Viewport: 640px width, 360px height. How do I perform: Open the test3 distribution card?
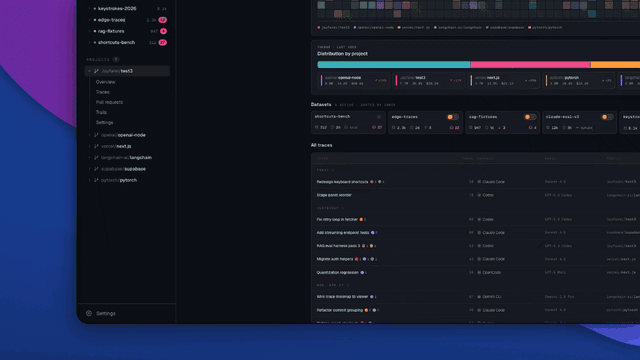pyautogui.click(x=429, y=80)
